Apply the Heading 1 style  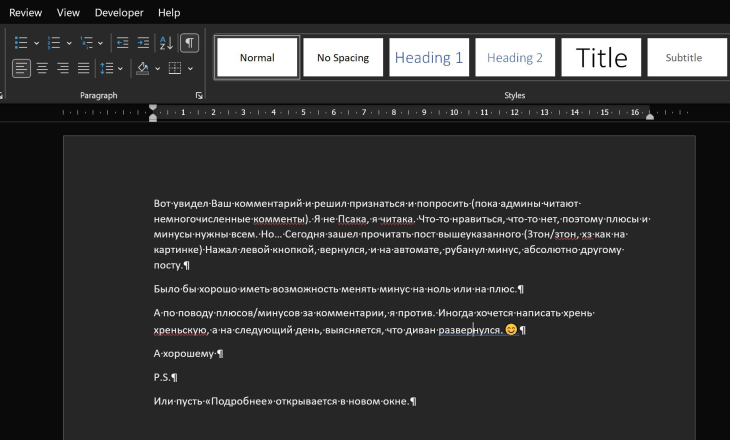429,57
